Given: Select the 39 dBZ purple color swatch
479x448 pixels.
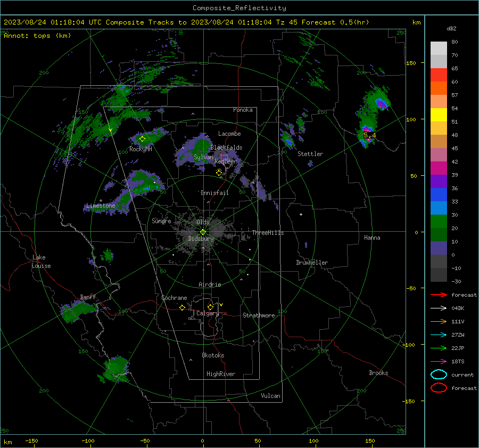Looking at the screenshot, I should tap(439, 181).
